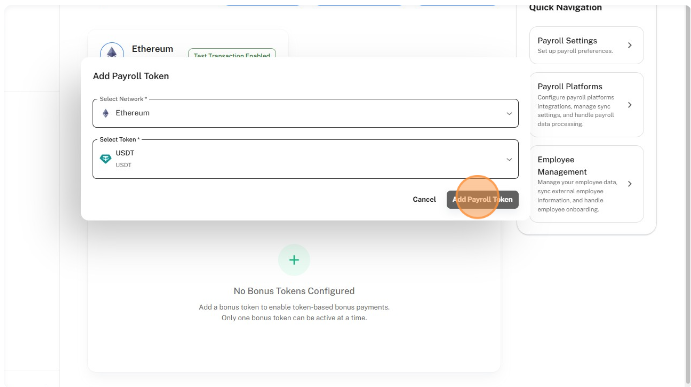Open the token selector showing USDT

pyautogui.click(x=305, y=159)
